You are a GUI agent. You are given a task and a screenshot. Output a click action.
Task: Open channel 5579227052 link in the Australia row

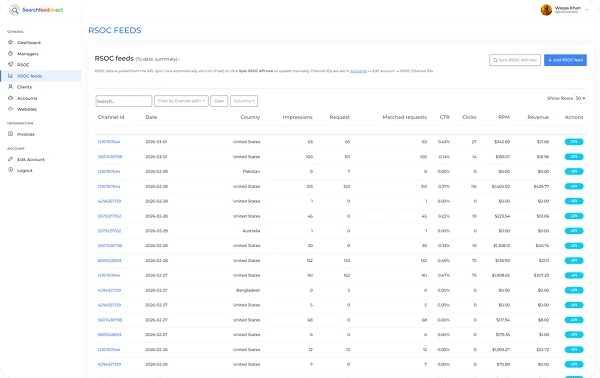[109, 231]
